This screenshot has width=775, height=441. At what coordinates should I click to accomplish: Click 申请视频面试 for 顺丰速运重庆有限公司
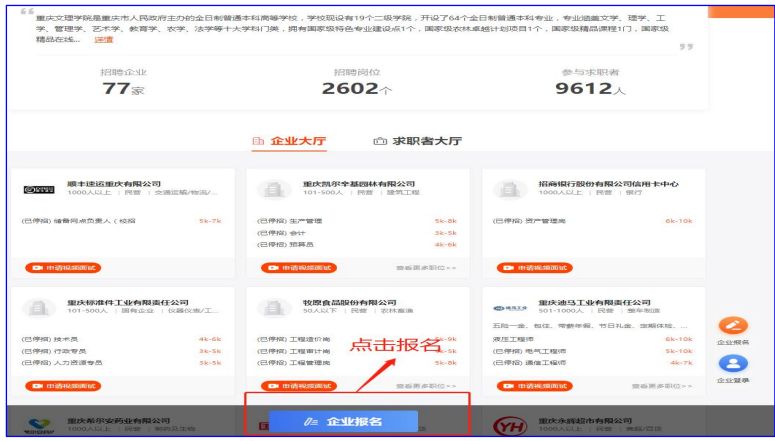point(62,268)
